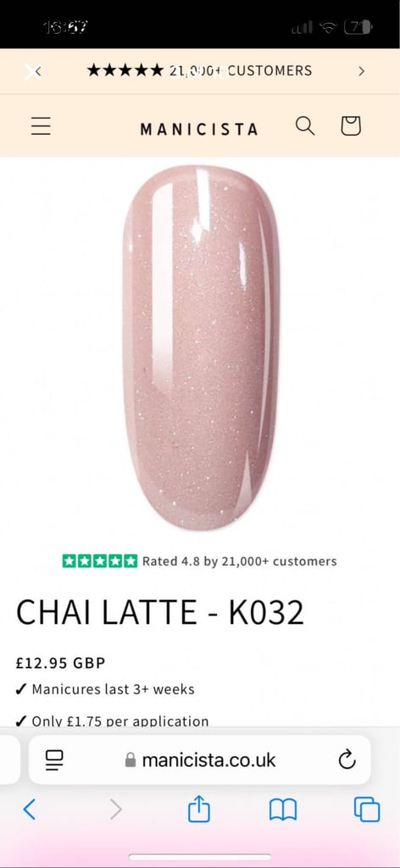This screenshot has height=868, width=400.
Task: Tap the CHAI LATTE - K032 product title
Action: (x=160, y=613)
